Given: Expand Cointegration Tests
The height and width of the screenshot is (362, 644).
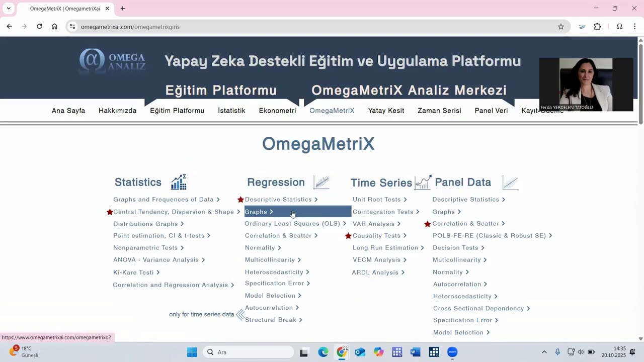Looking at the screenshot, I should click(x=386, y=212).
